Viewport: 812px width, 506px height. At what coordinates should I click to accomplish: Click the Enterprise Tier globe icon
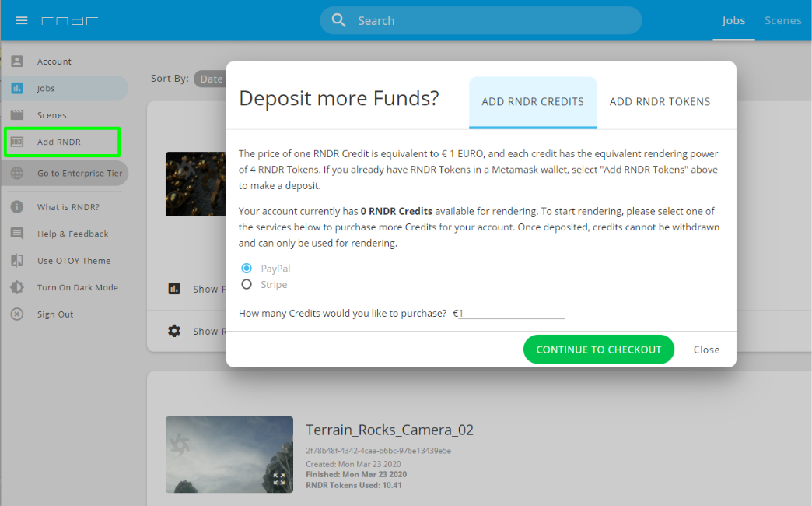[17, 173]
